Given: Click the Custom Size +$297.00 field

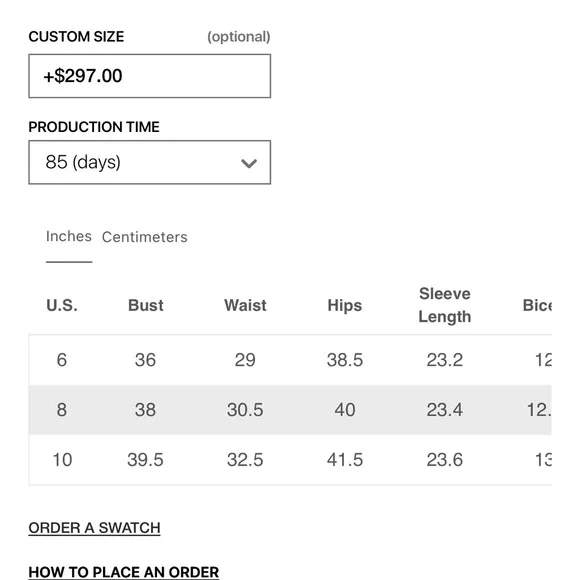Looking at the screenshot, I should pos(149,76).
